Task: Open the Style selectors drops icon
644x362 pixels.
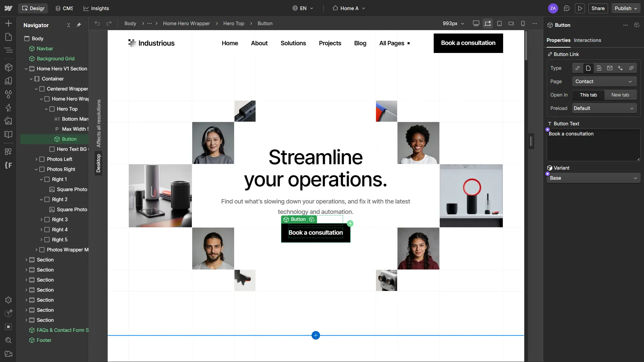Action: click(x=9, y=94)
